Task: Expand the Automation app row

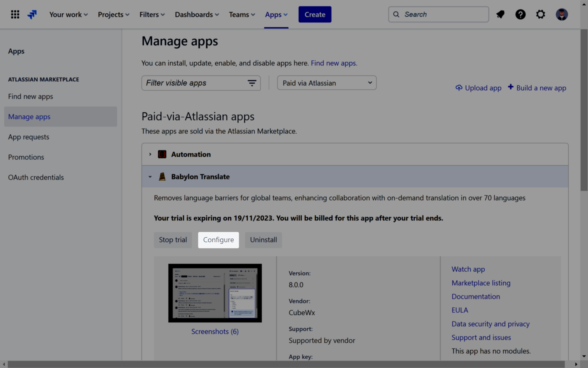Action: click(x=150, y=154)
